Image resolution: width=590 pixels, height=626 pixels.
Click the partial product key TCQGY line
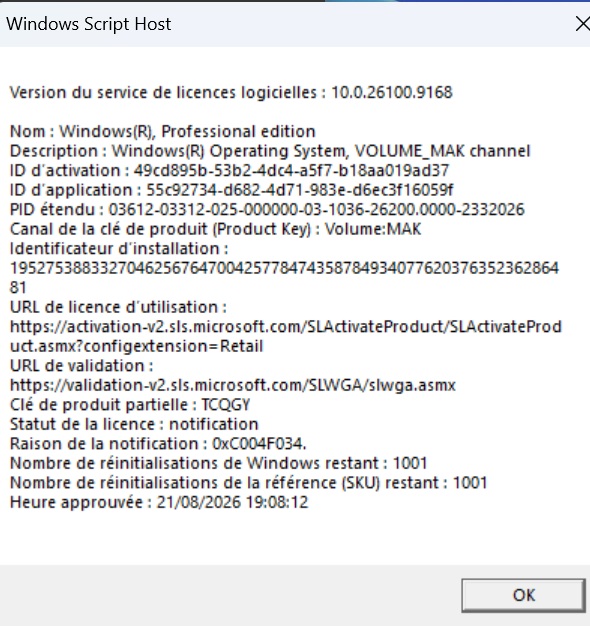pos(130,405)
